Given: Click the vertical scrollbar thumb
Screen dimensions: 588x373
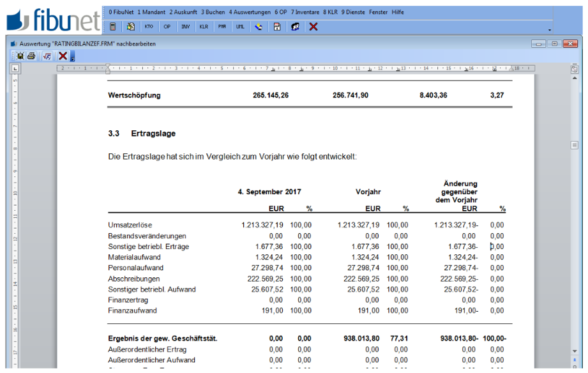Looking at the screenshot, I should (575, 145).
